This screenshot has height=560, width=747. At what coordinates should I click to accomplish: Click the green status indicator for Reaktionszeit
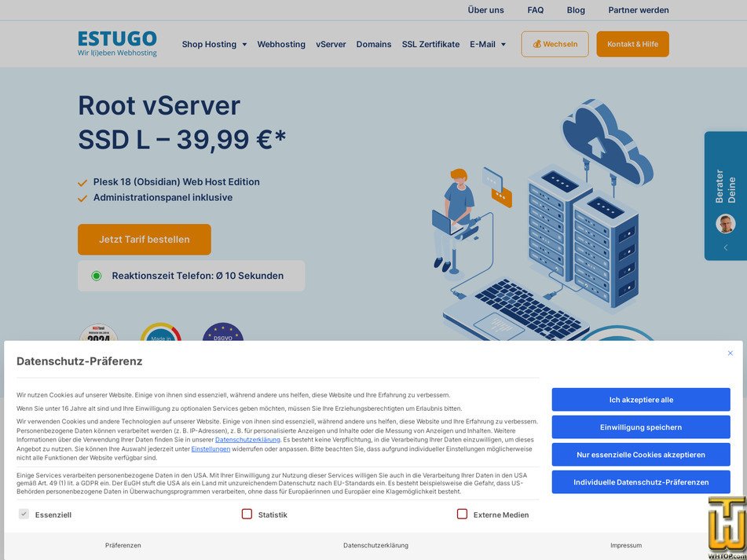click(97, 276)
